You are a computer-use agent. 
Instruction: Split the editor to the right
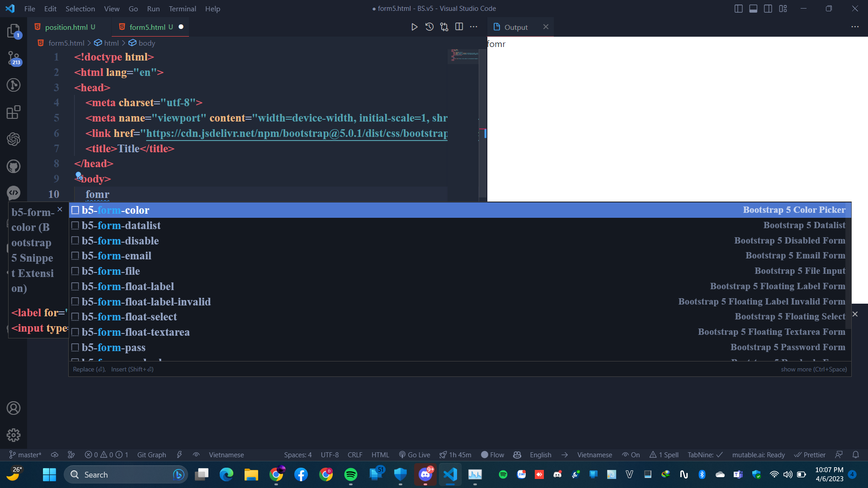pos(459,27)
